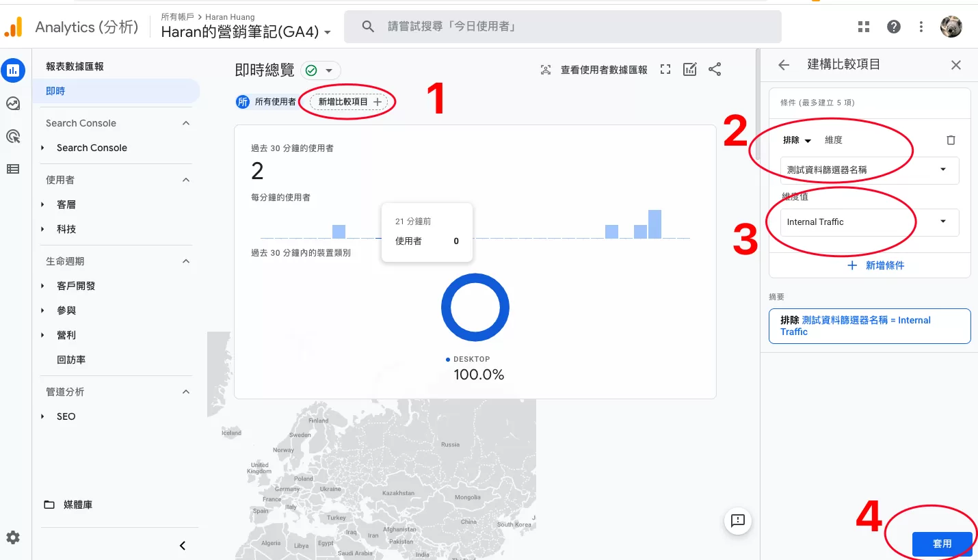
Task: Open the feedback chat icon
Action: coord(738,521)
